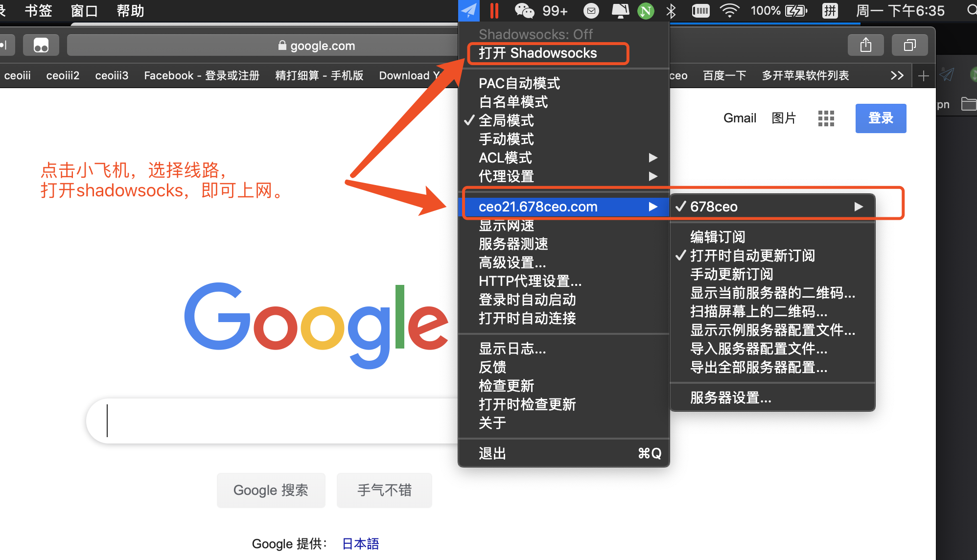Select the checked 全局模式 option
977x560 pixels.
coord(564,120)
